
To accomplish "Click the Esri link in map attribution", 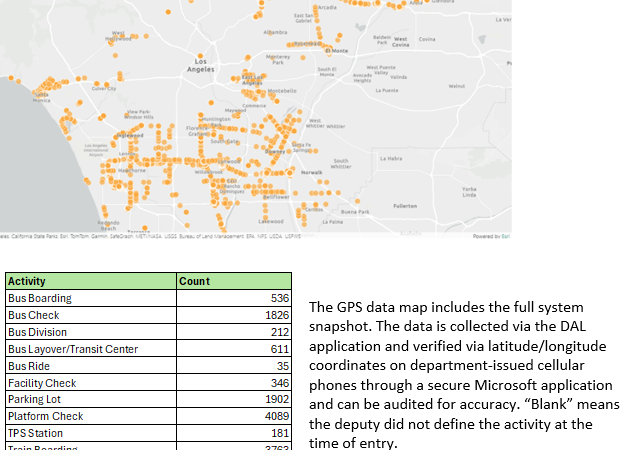I will (x=505, y=237).
